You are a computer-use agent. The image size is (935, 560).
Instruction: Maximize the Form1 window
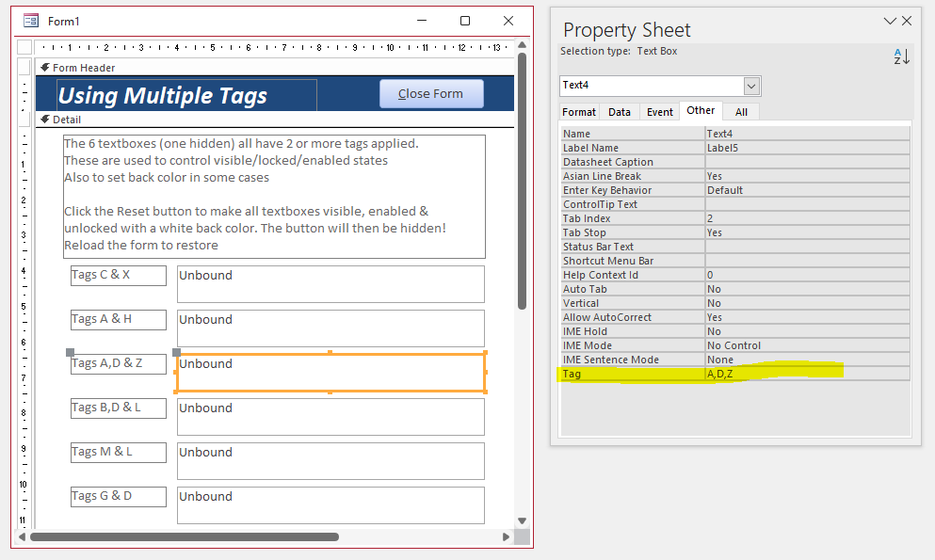[x=465, y=21]
